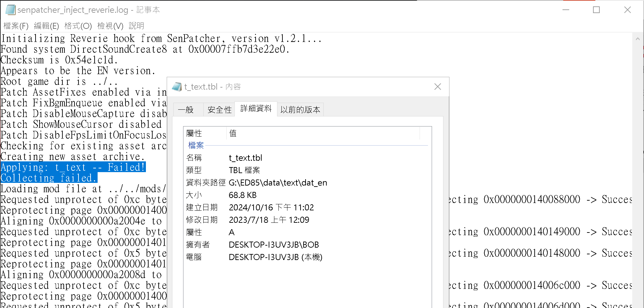The width and height of the screenshot is (644, 308).
Task: Click log line 'Patch FixBgmEnqueue enabled'
Action: [x=84, y=103]
